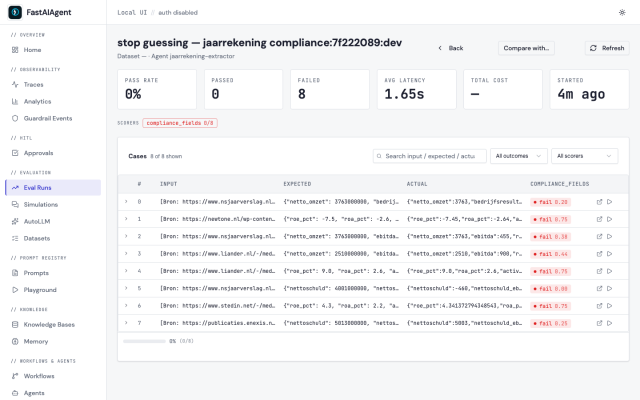The width and height of the screenshot is (640, 400).
Task: Click the play icon for case 1
Action: pyautogui.click(x=609, y=219)
